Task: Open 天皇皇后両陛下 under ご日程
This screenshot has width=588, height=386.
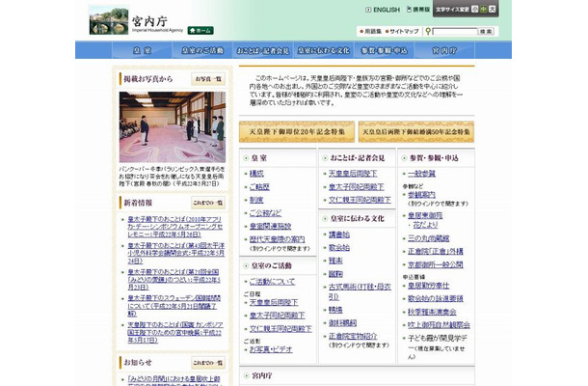Action: point(274,303)
